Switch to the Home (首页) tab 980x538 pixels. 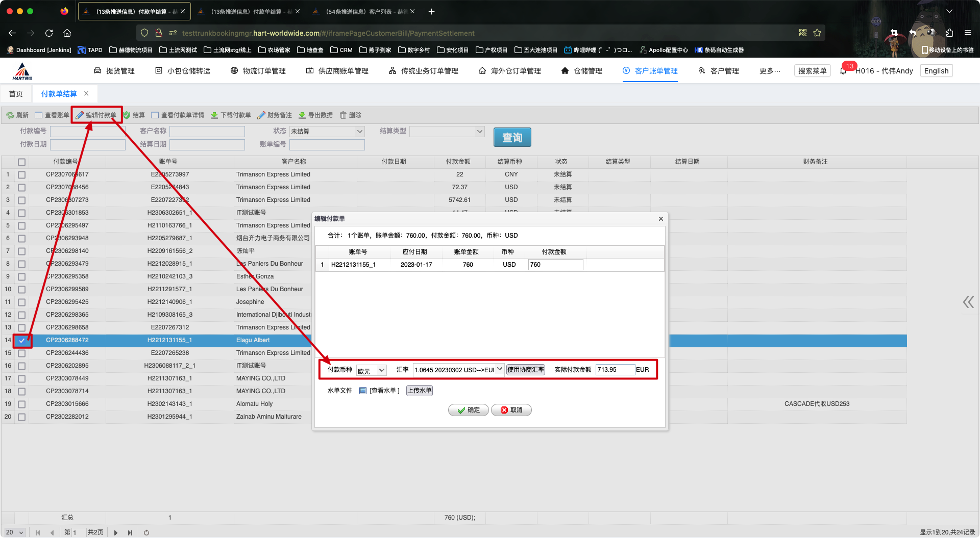coord(16,94)
